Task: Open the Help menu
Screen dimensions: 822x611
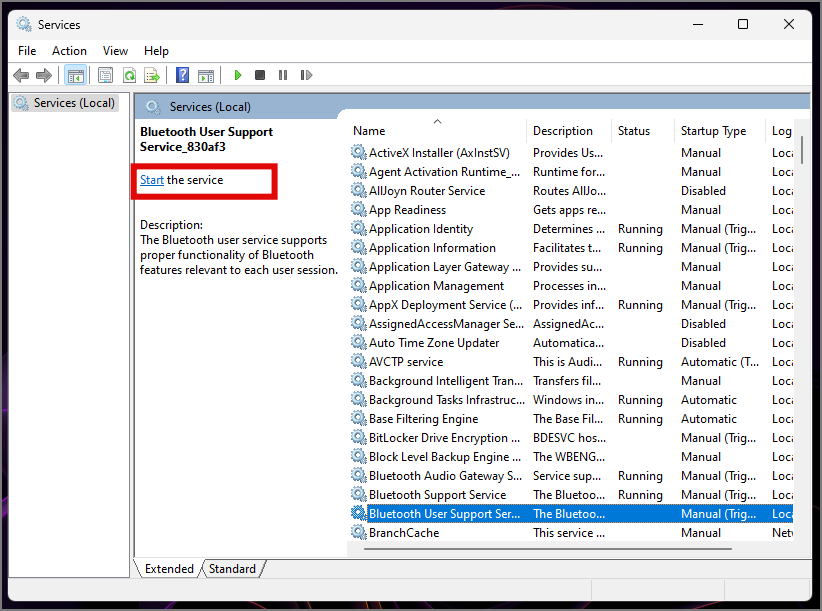Action: coord(156,51)
